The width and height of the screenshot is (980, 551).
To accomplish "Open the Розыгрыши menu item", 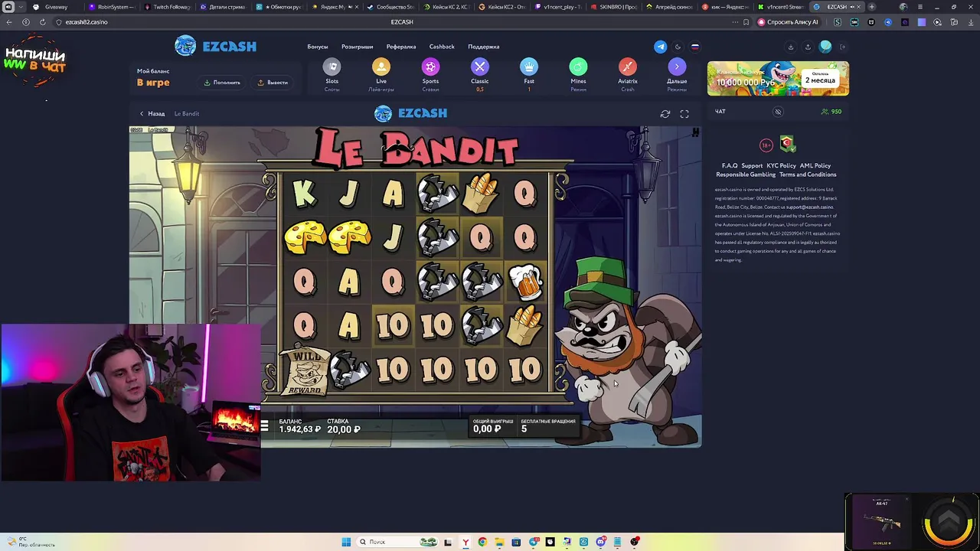I will click(x=358, y=47).
